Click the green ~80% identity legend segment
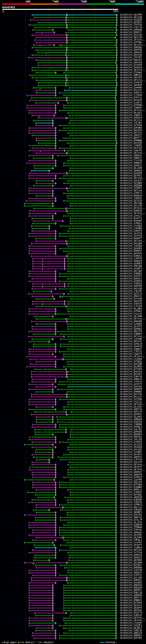Viewport: 146px width, 644px height. [101, 4]
